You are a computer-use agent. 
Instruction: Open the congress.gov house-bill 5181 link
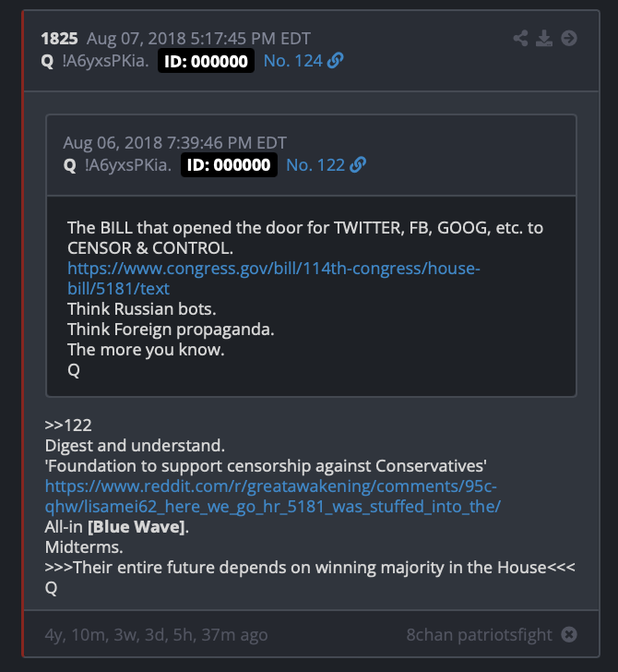click(x=274, y=279)
